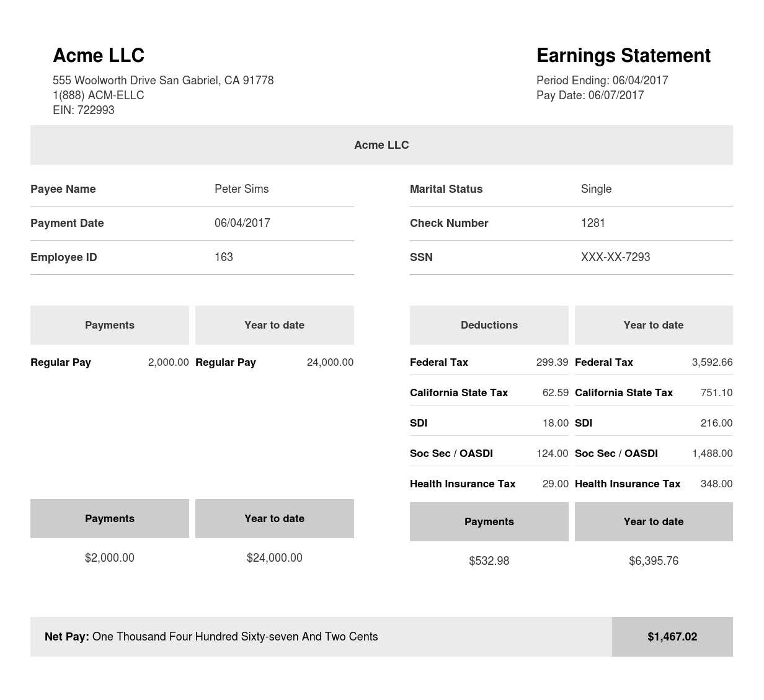This screenshot has height=700, width=764.
Task: Click the Payments column header
Action: click(x=109, y=325)
